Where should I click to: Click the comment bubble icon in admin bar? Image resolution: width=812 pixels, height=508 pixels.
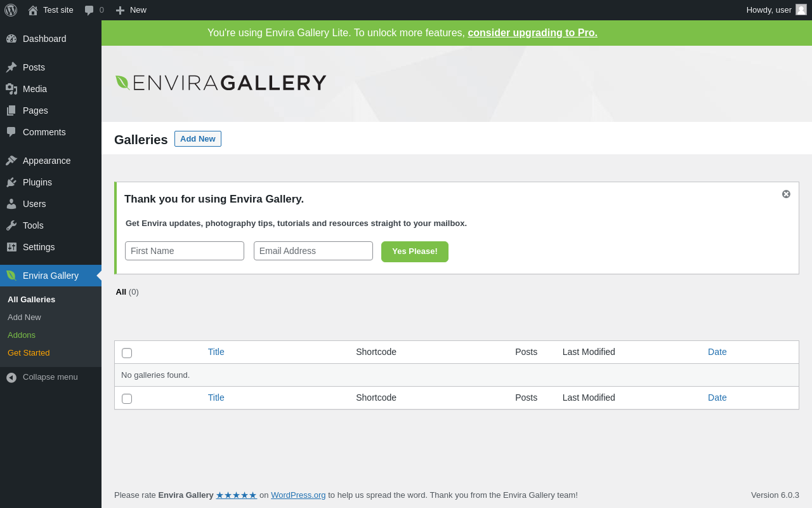(x=89, y=10)
